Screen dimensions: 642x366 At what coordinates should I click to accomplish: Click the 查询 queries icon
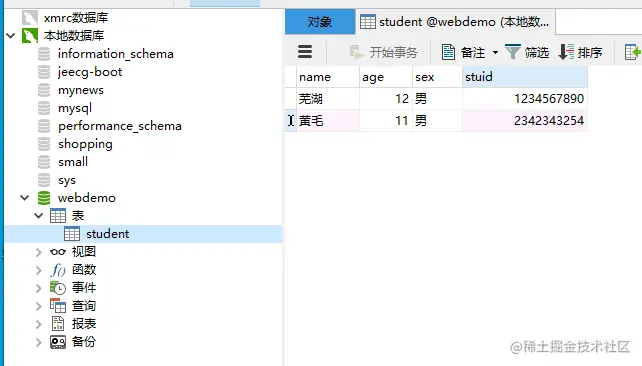coord(58,306)
